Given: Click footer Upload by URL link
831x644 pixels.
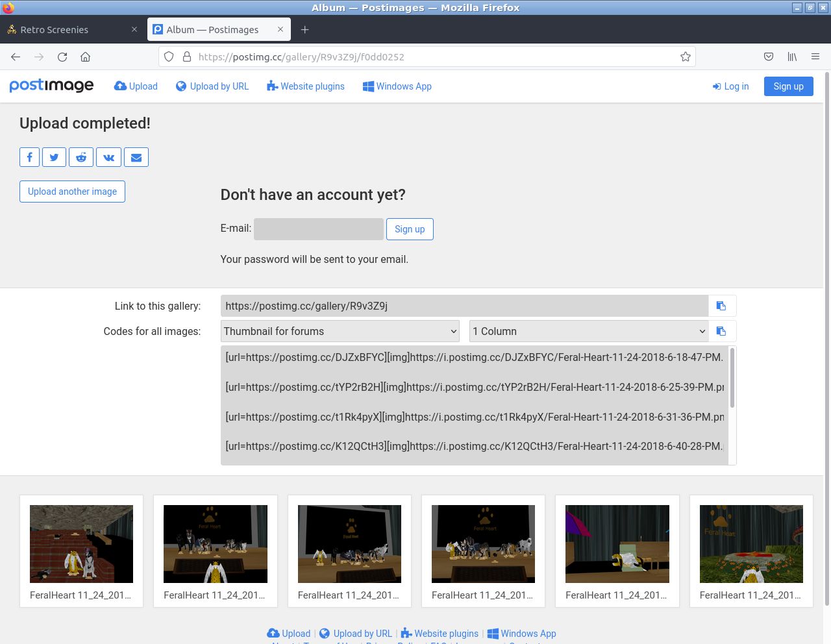Looking at the screenshot, I should click(356, 634).
